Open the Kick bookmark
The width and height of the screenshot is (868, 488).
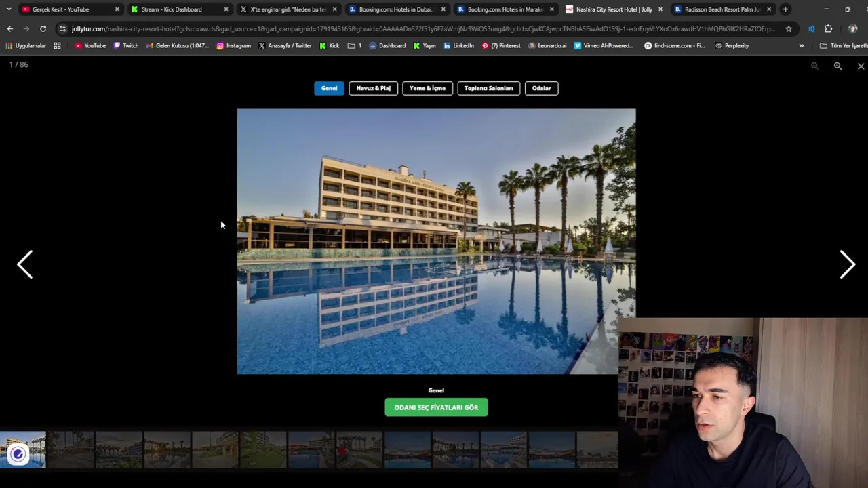(x=330, y=45)
